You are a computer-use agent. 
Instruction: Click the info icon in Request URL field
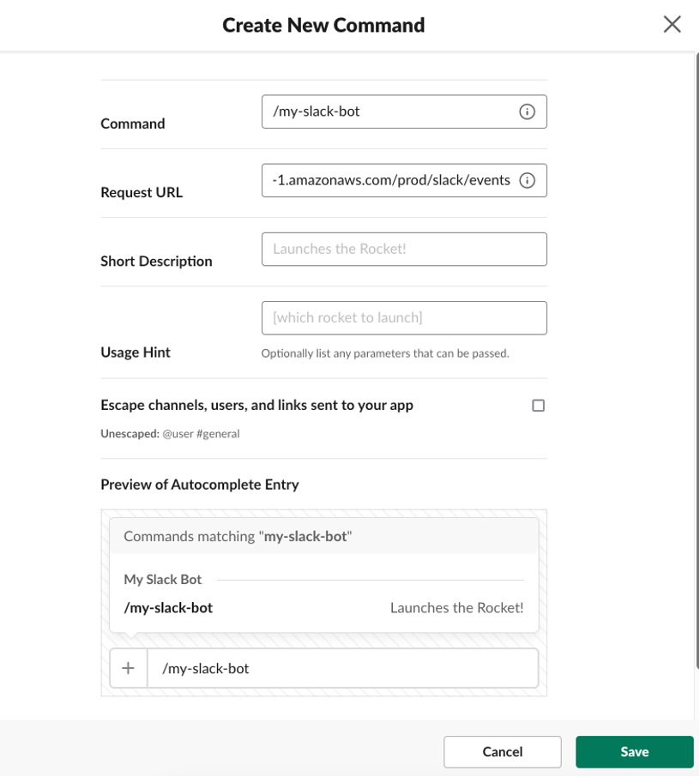click(527, 180)
